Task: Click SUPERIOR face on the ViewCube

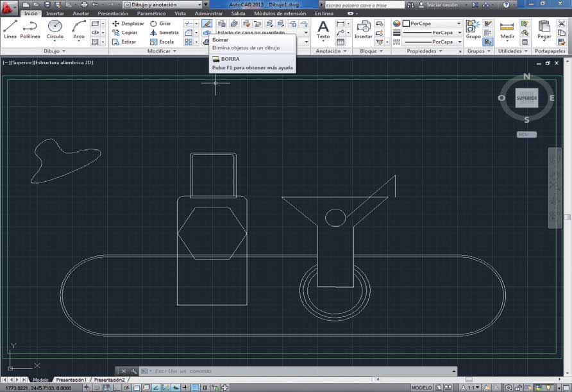Action: (526, 98)
